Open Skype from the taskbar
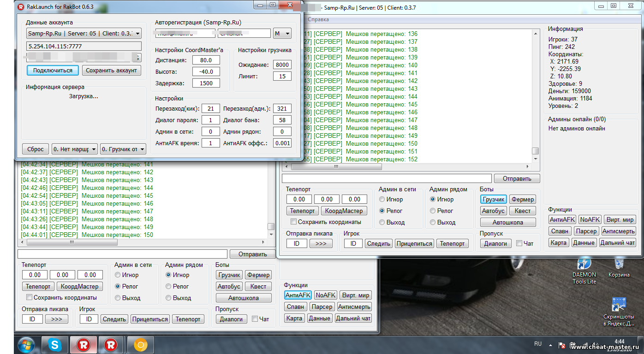This screenshot has height=354, width=644. (x=54, y=345)
